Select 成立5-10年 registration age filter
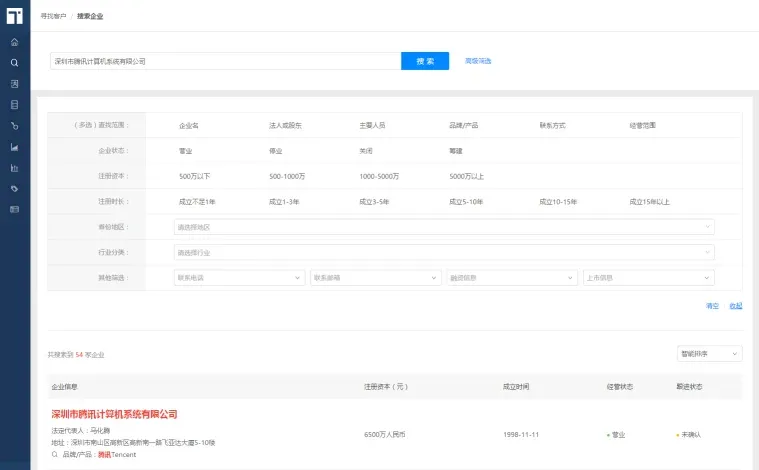The image size is (759, 470). 466,202
